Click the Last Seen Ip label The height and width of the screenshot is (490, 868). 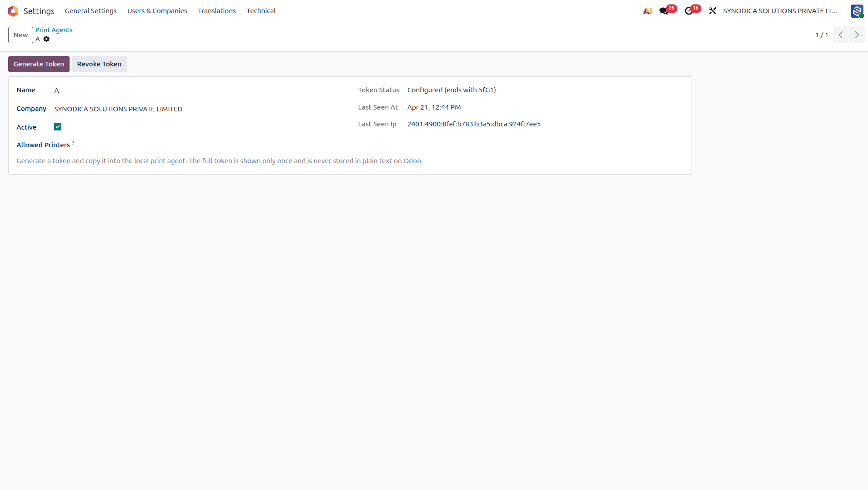(x=377, y=124)
